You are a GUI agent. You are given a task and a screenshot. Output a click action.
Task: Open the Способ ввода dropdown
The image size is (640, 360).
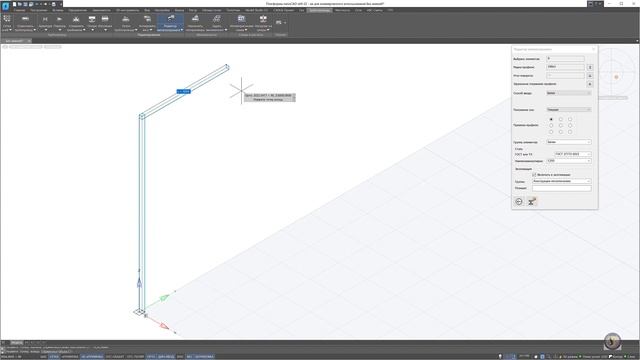point(569,93)
